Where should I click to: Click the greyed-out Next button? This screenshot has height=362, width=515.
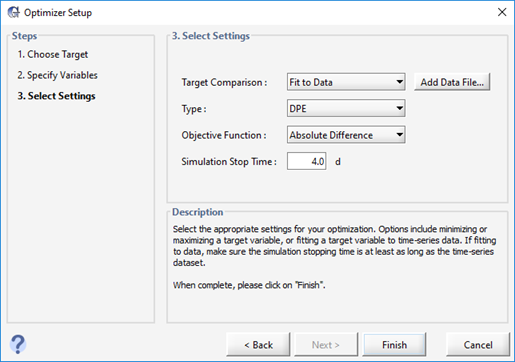point(326,345)
